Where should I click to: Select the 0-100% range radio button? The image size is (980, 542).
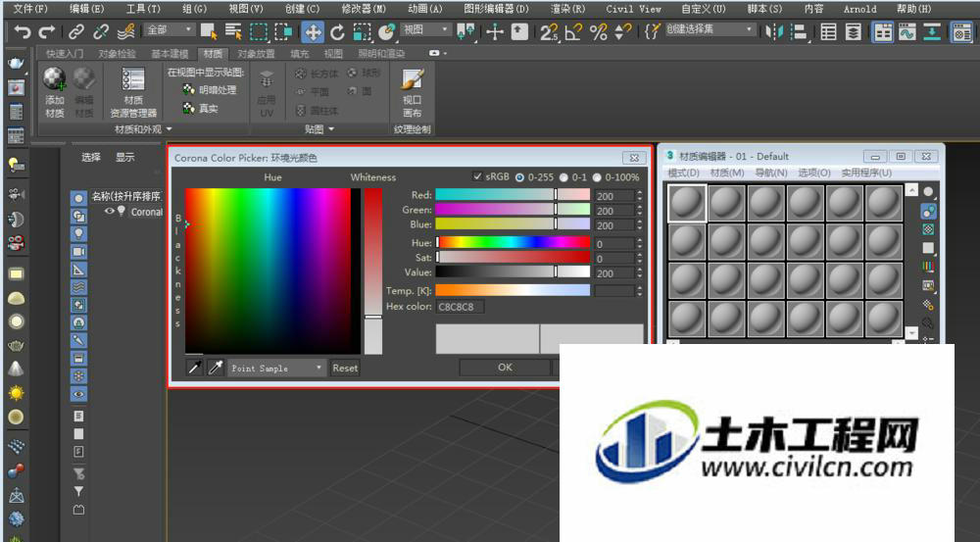[x=597, y=177]
